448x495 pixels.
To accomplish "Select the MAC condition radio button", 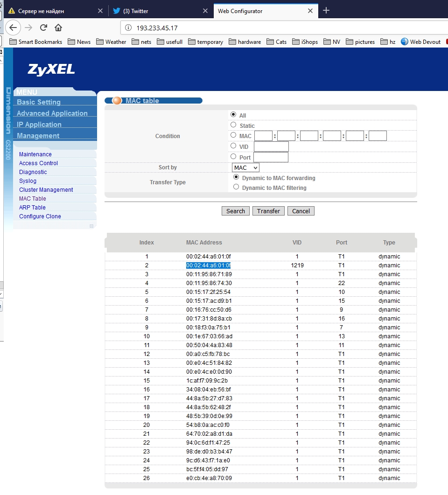I will (233, 135).
